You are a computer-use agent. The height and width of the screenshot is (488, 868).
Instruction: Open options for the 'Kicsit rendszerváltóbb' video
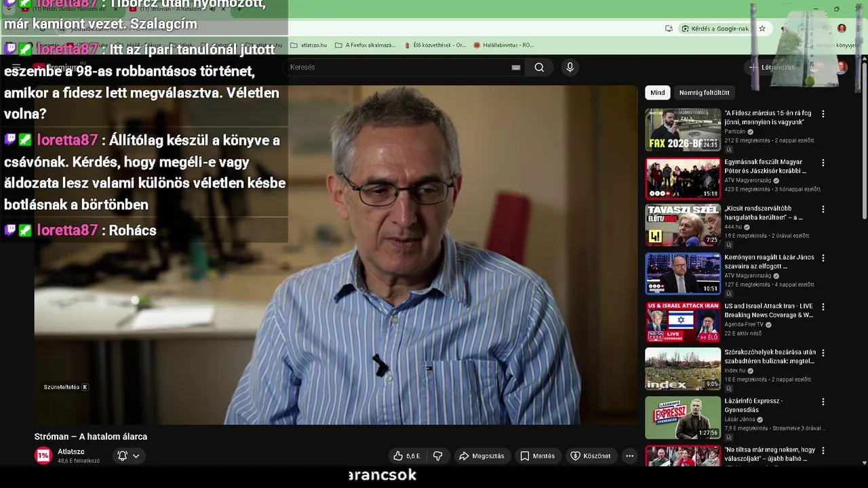pyautogui.click(x=823, y=209)
